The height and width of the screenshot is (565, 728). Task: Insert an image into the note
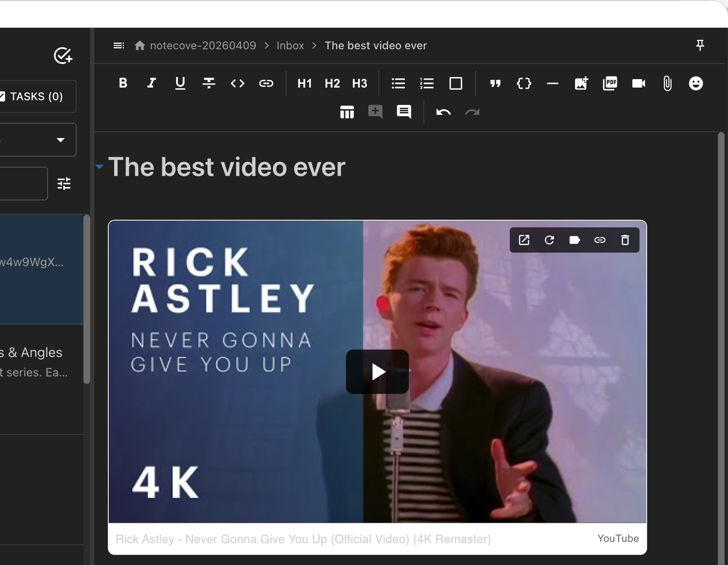click(581, 83)
